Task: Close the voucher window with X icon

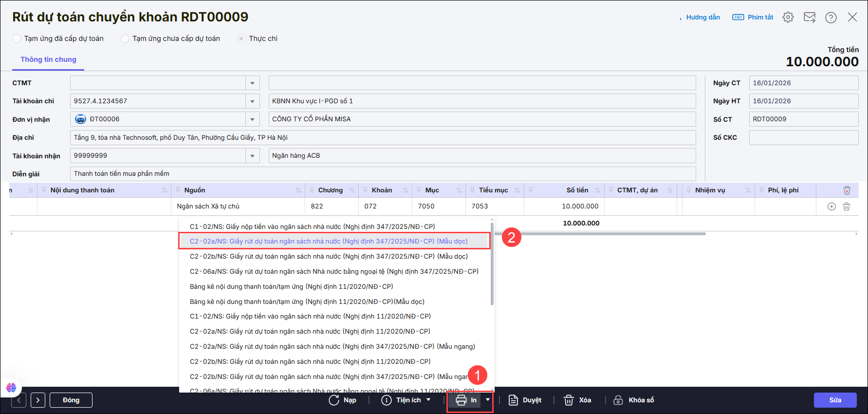Action: click(x=852, y=17)
